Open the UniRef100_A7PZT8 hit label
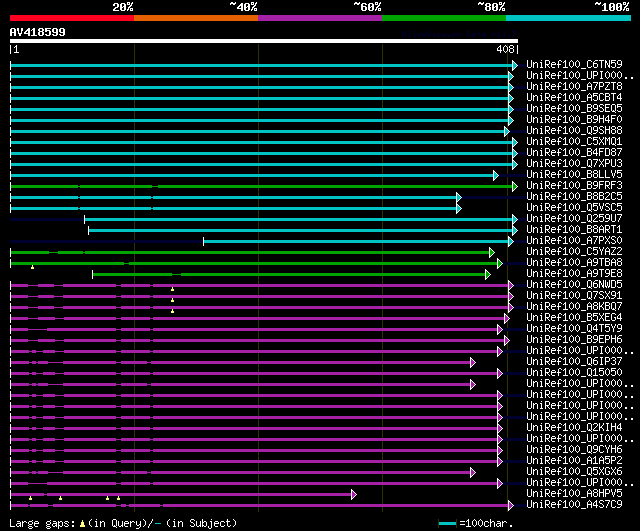 coord(574,87)
